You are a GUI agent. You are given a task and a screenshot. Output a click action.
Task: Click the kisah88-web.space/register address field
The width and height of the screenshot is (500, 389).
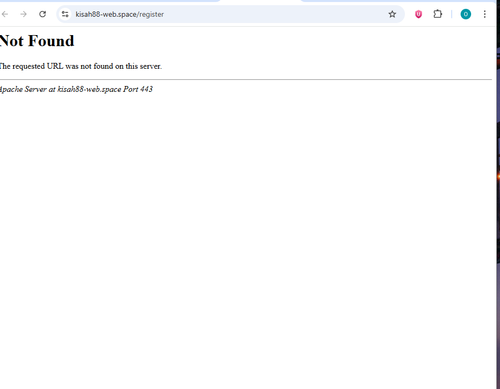[230, 14]
